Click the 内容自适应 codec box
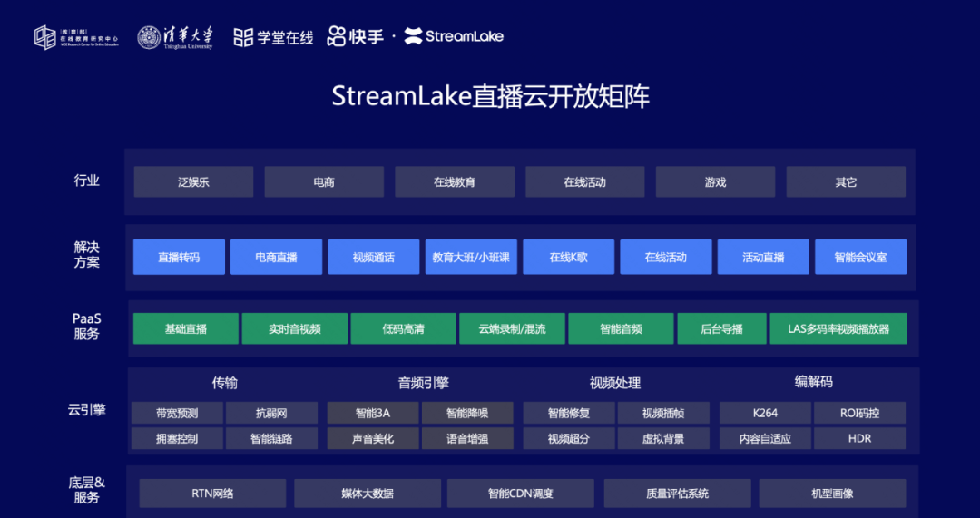Image resolution: width=980 pixels, height=518 pixels. 765,439
